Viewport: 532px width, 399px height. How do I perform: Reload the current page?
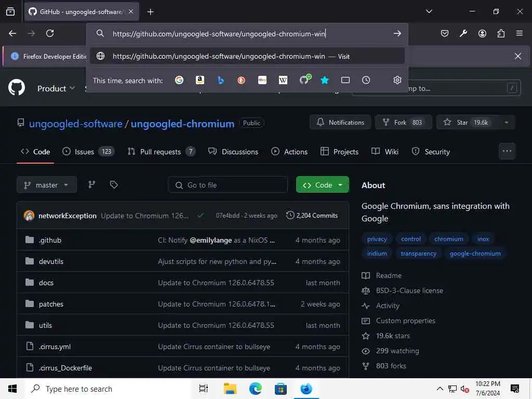50,33
